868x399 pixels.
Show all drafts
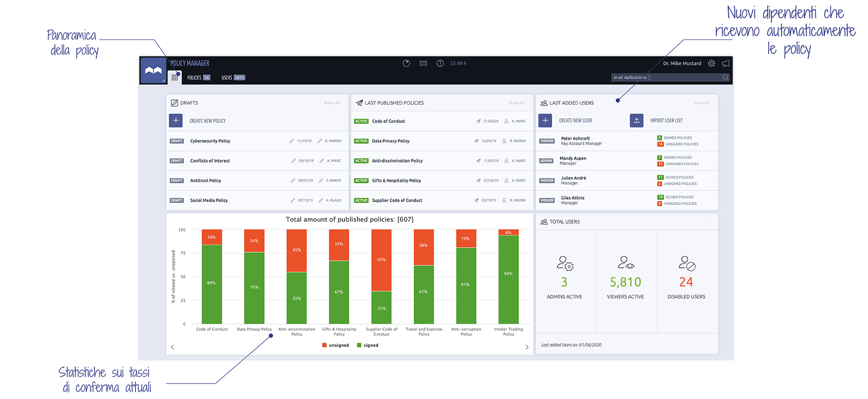332,103
